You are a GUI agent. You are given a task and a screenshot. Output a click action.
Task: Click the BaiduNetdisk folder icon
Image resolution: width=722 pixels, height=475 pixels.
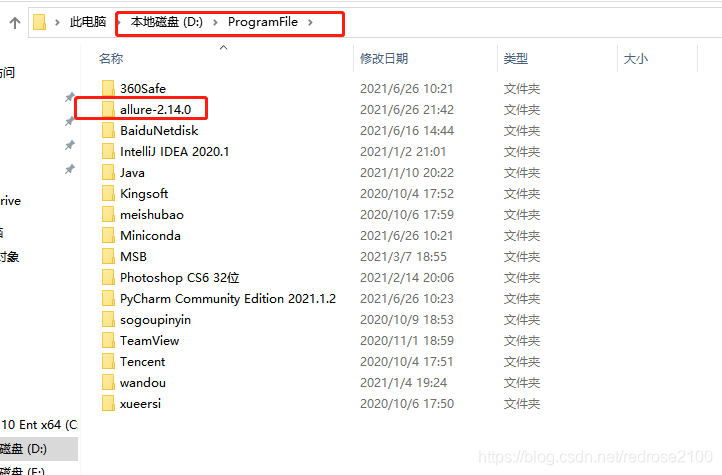(x=108, y=131)
